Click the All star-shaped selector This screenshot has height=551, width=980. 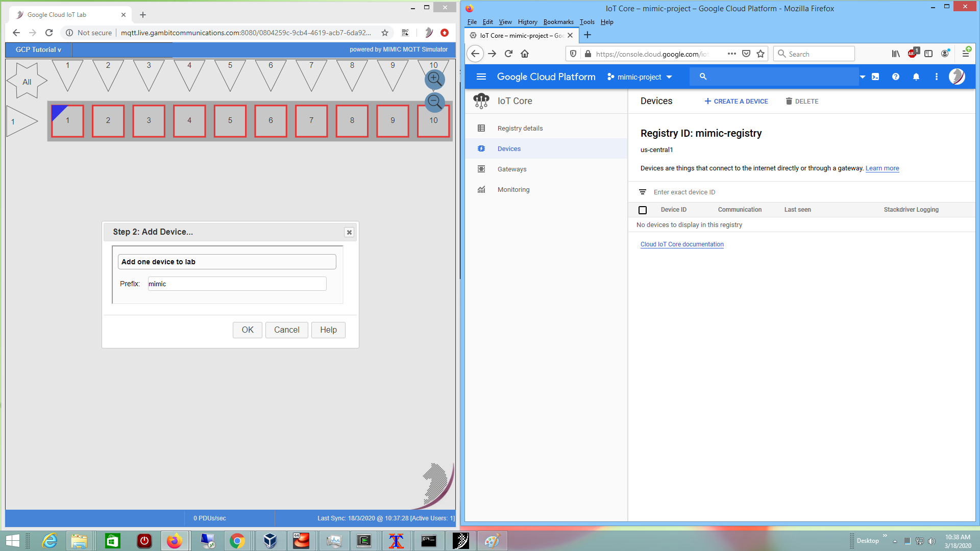(x=27, y=81)
